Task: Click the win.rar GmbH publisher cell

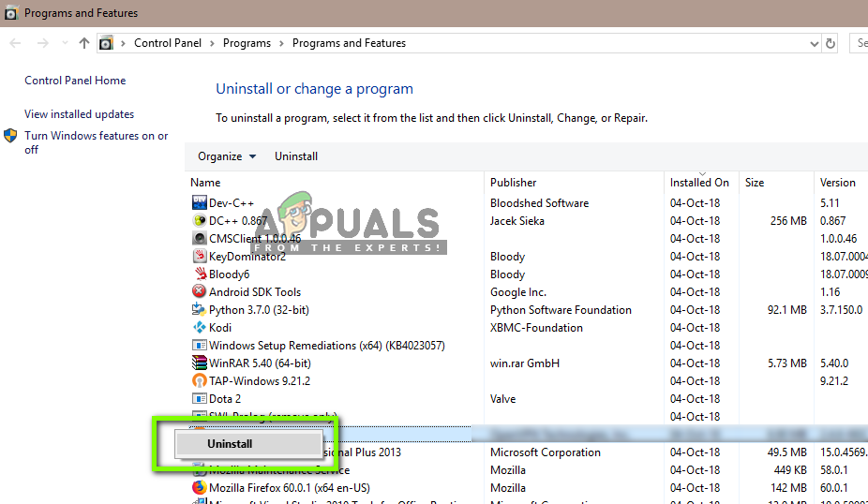Action: [x=525, y=363]
